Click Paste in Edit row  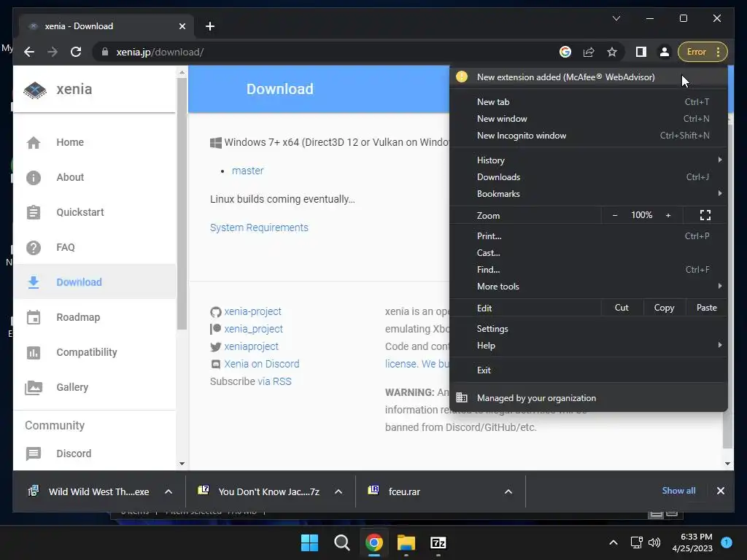coord(706,308)
